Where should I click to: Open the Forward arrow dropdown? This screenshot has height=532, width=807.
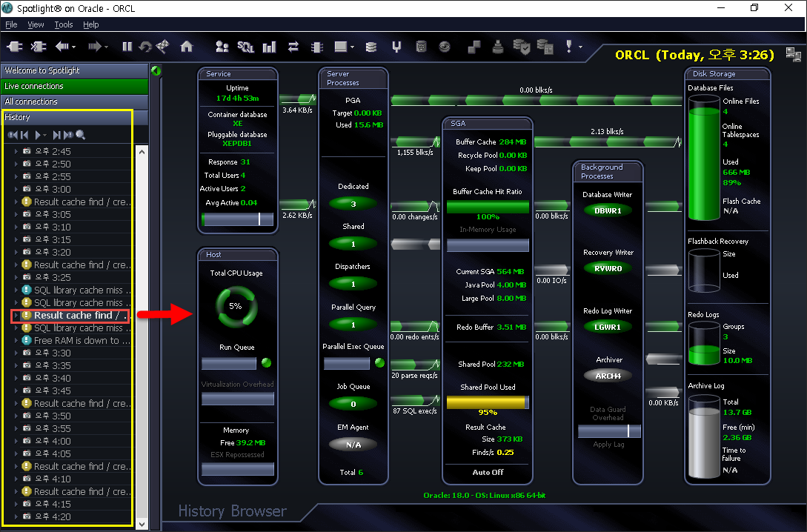(106, 47)
